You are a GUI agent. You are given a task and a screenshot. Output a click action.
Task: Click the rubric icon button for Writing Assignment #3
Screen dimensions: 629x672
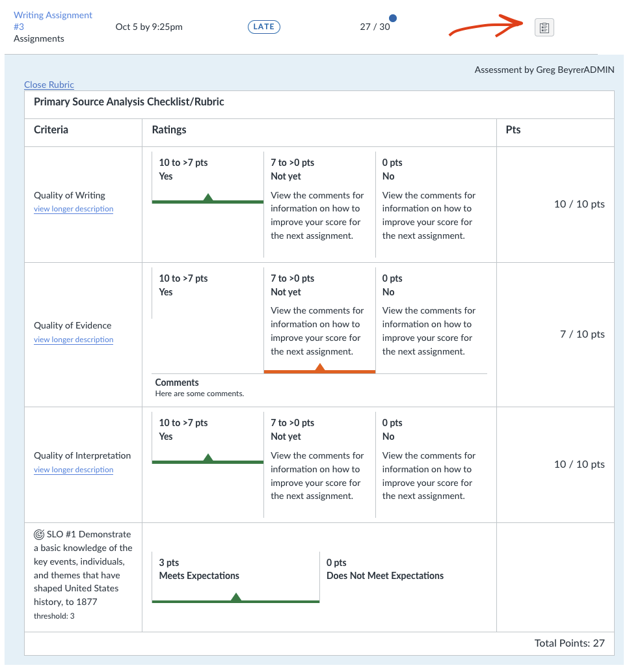pos(544,27)
